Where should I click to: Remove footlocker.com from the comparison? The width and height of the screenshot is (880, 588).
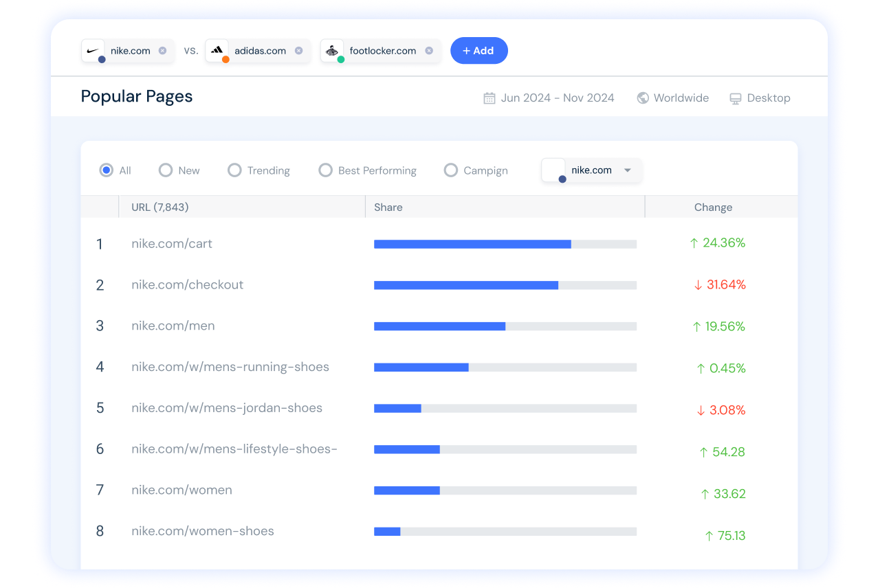tap(429, 51)
